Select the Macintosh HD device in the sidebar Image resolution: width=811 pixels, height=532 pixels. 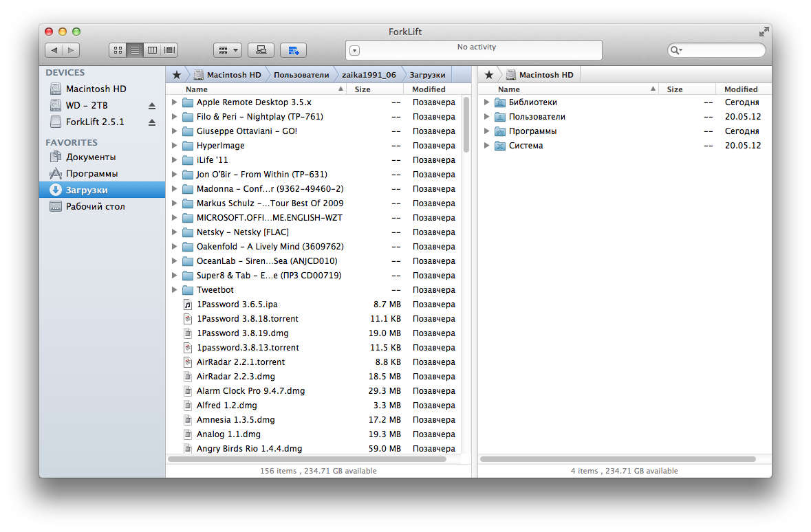(x=96, y=89)
